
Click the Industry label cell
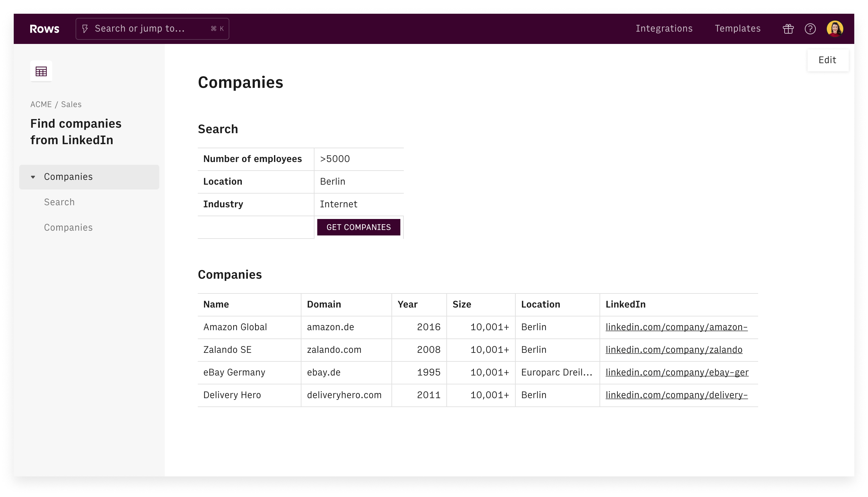point(256,205)
